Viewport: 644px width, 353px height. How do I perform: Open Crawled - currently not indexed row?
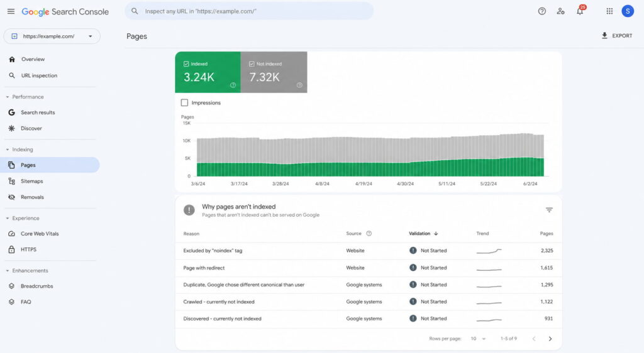(x=369, y=301)
